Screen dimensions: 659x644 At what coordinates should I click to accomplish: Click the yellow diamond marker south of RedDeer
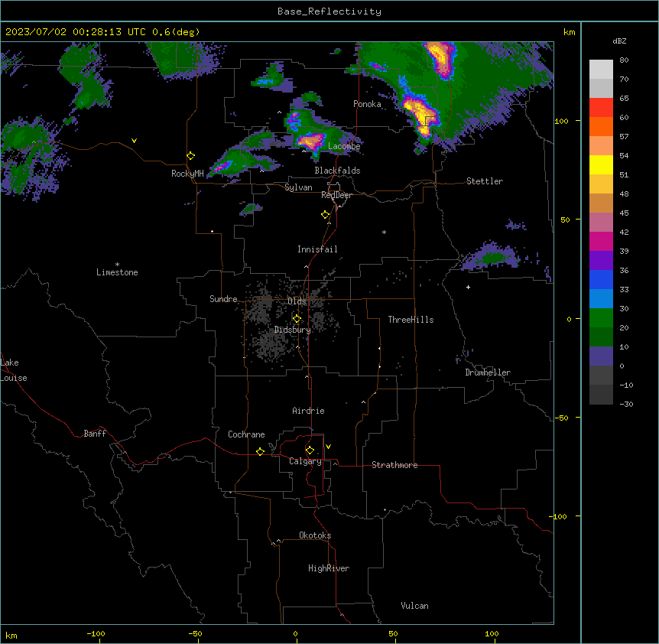tap(326, 215)
